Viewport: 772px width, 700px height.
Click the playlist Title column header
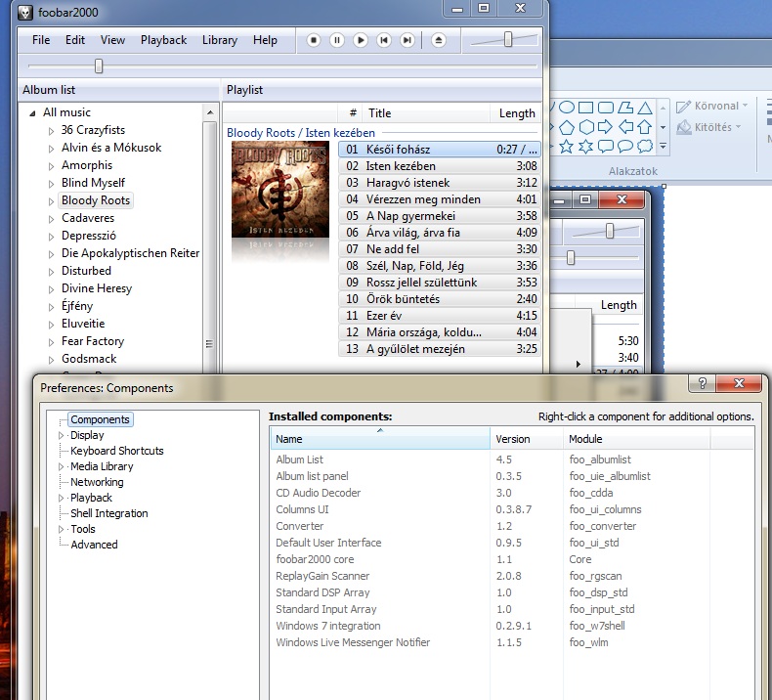point(426,113)
